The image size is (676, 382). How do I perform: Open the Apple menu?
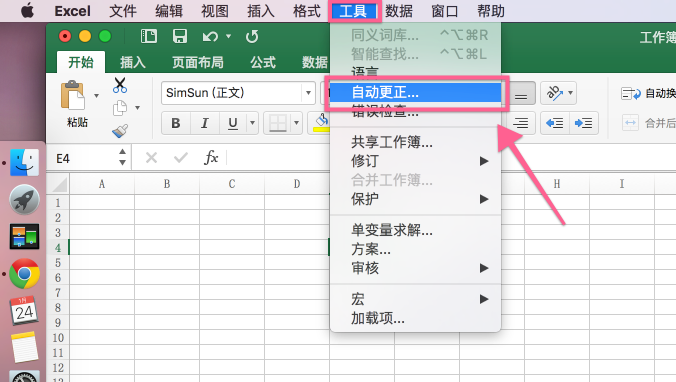tap(28, 11)
